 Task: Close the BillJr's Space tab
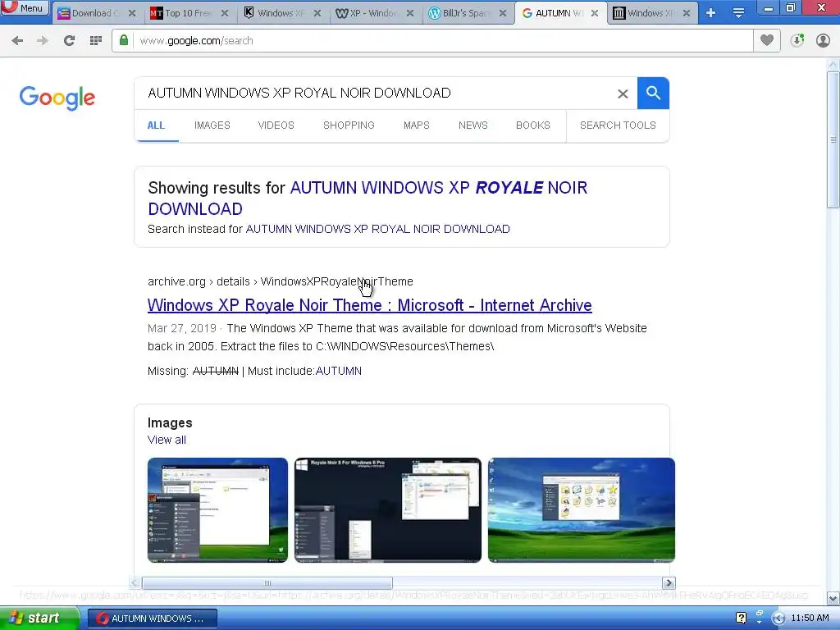pyautogui.click(x=503, y=13)
